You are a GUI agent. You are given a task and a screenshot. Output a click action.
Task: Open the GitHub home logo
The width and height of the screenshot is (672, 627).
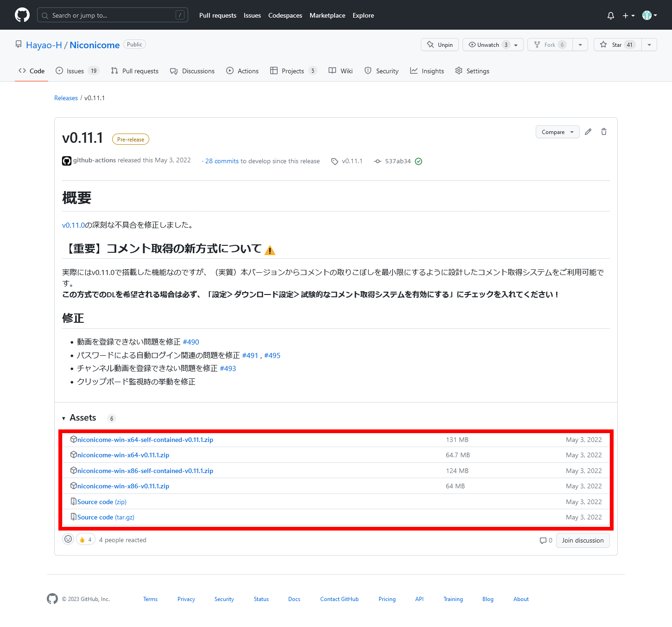pyautogui.click(x=22, y=15)
